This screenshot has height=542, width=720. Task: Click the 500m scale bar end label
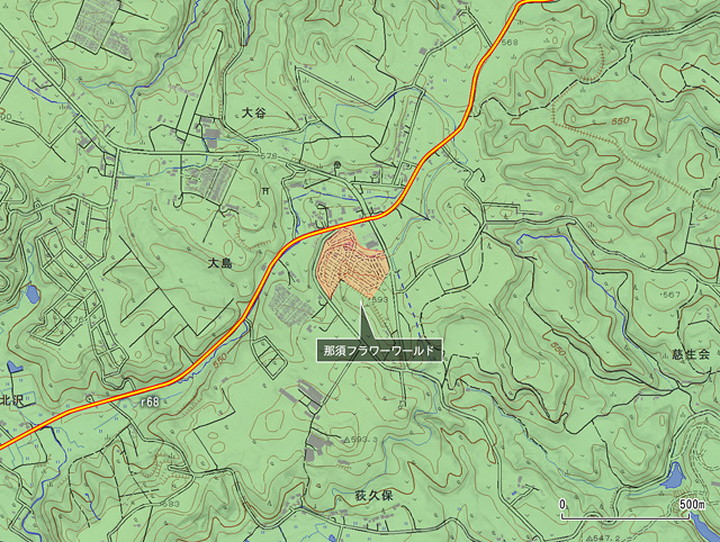[x=692, y=504]
